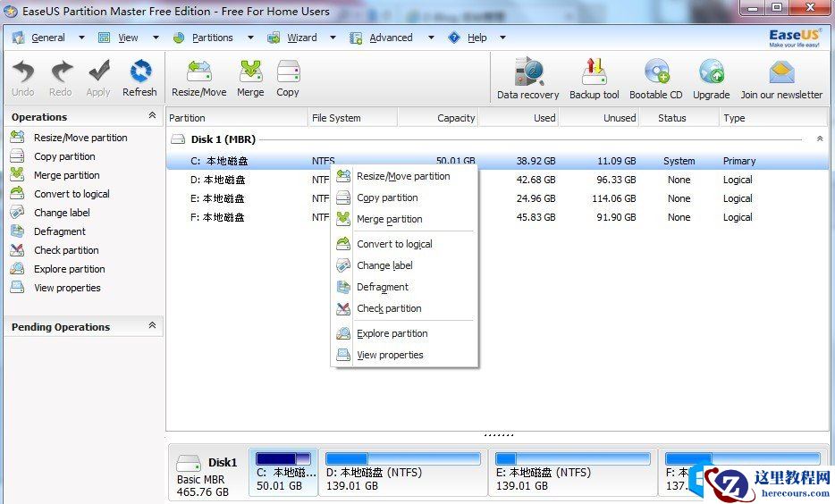Choose Defragment in context menu
The height and width of the screenshot is (504, 835).
coord(404,287)
